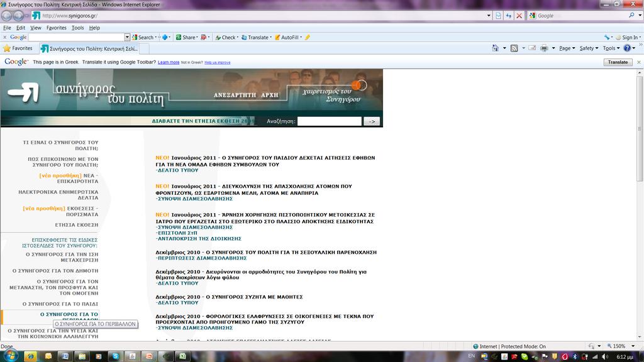Screen dimensions: 644x362
Task: Open the Safety dropdown menu
Action: click(589, 48)
